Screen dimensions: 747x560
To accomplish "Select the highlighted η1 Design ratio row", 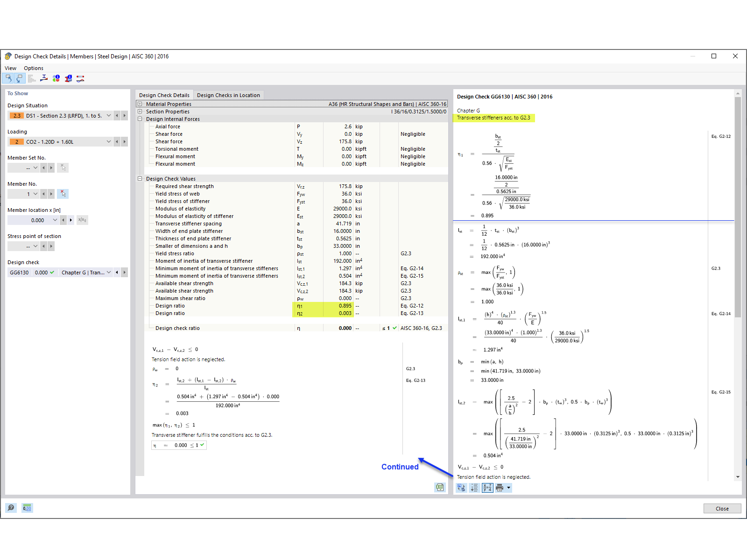I will (296, 306).
